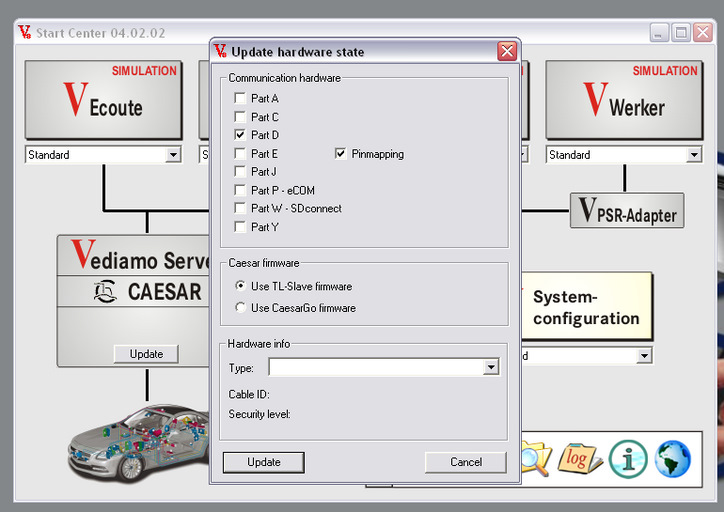Expand the hardware Type dropdown
Screen dimensions: 724x512
point(491,367)
